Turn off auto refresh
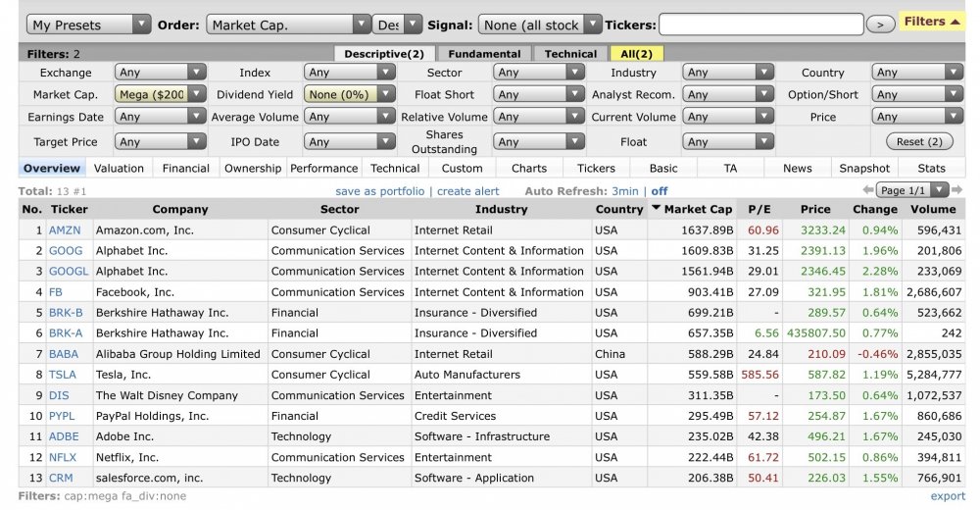980x510 pixels. coord(660,191)
